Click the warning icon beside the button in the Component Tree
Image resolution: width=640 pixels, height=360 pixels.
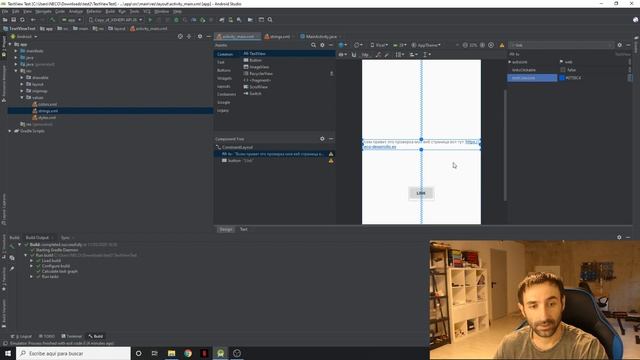331,161
